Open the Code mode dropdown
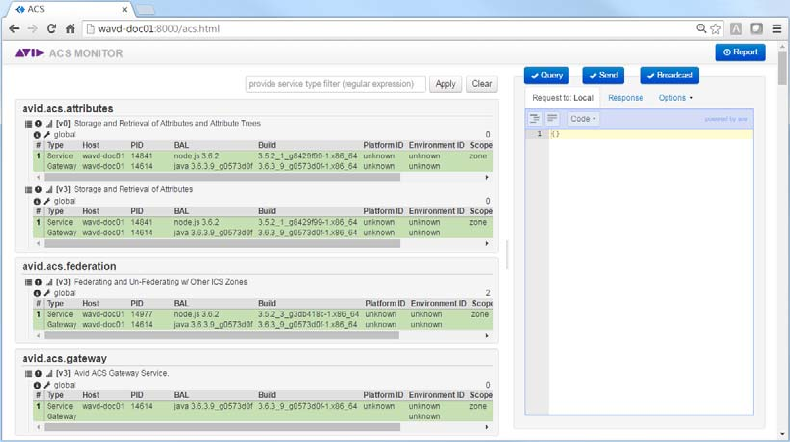The width and height of the screenshot is (790, 442). tap(583, 119)
